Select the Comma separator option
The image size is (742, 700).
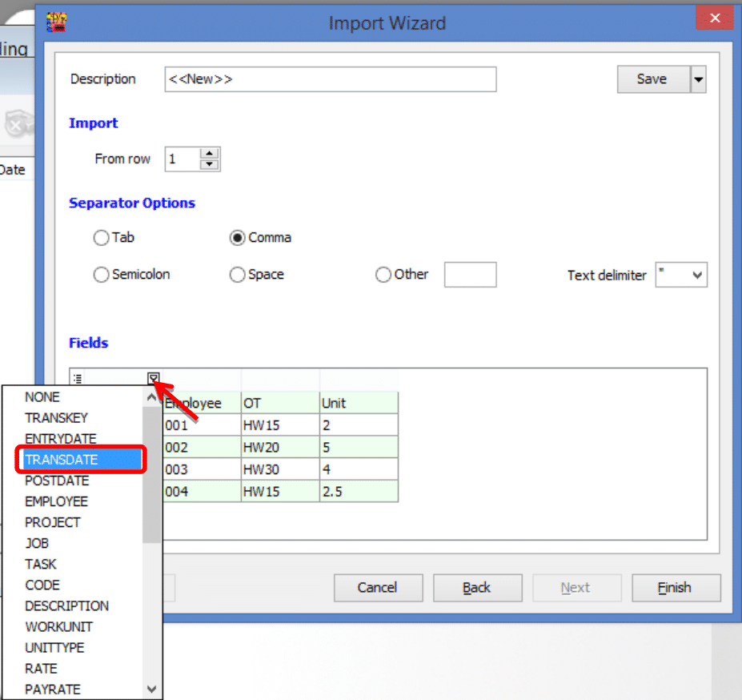(x=239, y=237)
